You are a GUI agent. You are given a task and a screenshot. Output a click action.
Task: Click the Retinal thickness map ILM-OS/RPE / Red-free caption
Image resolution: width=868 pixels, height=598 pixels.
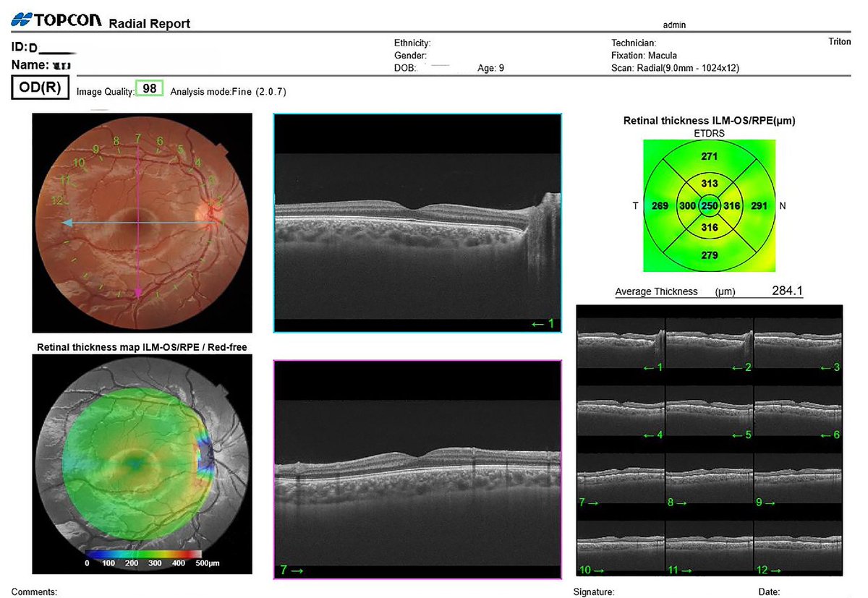(142, 348)
